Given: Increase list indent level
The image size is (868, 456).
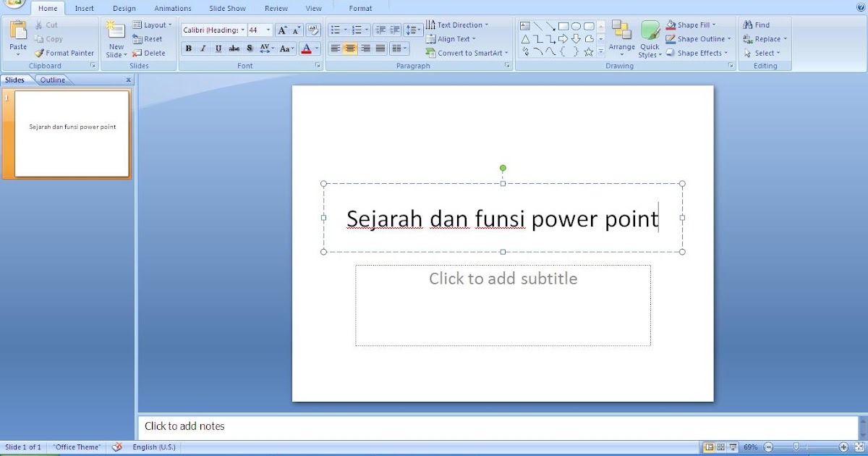Looking at the screenshot, I should 394,30.
